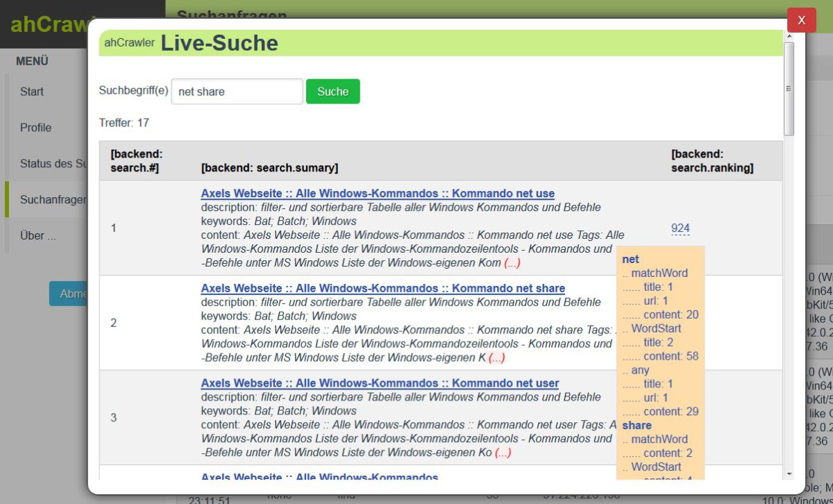
Task: Click the ranking value 924
Action: [x=680, y=228]
